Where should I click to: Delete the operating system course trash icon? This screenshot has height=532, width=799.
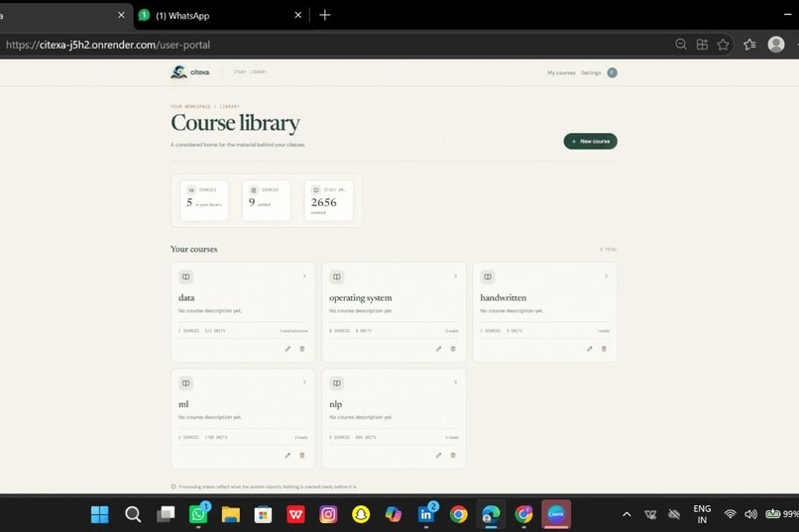[x=453, y=349]
